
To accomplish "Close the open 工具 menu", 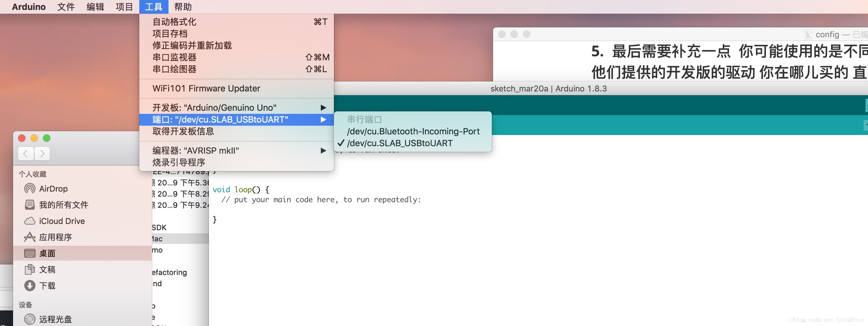I will pos(153,7).
